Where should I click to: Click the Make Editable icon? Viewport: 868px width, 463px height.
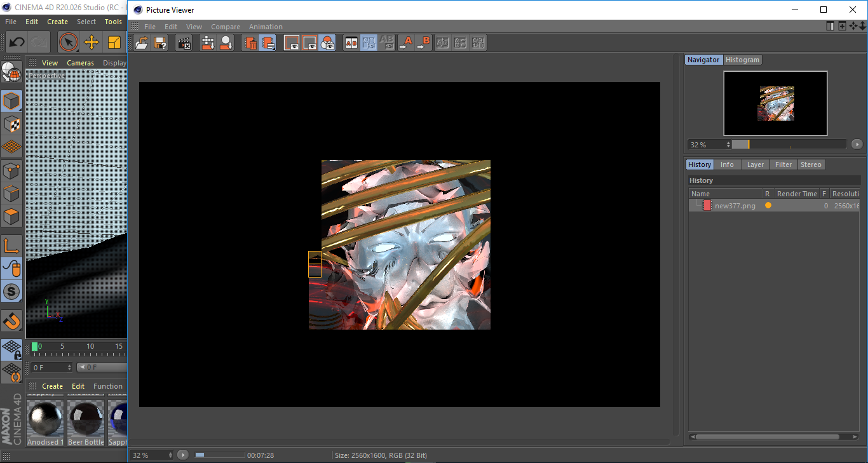11,72
